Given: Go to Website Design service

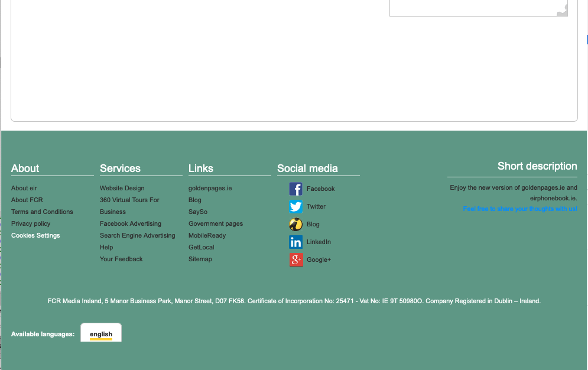Looking at the screenshot, I should (122, 188).
